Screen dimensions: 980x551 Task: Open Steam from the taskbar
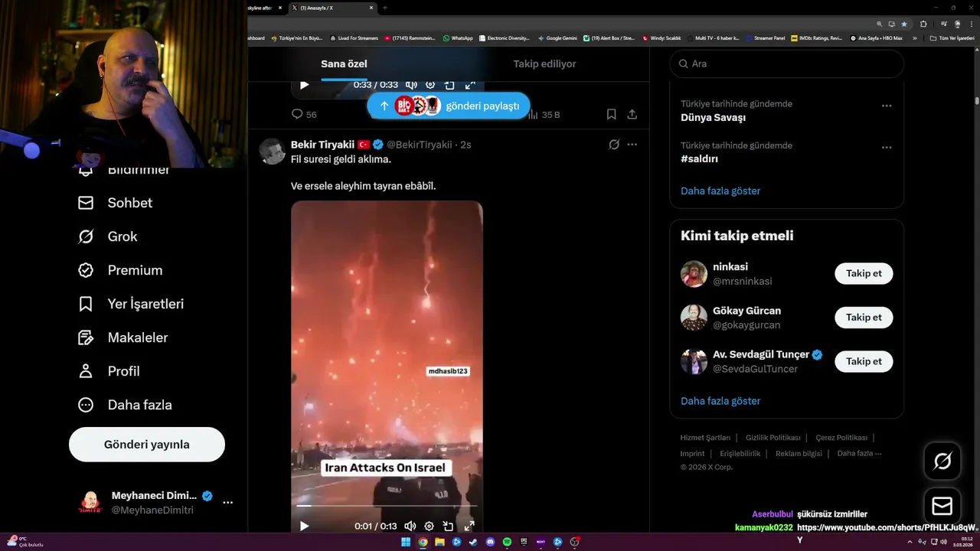coord(473,542)
